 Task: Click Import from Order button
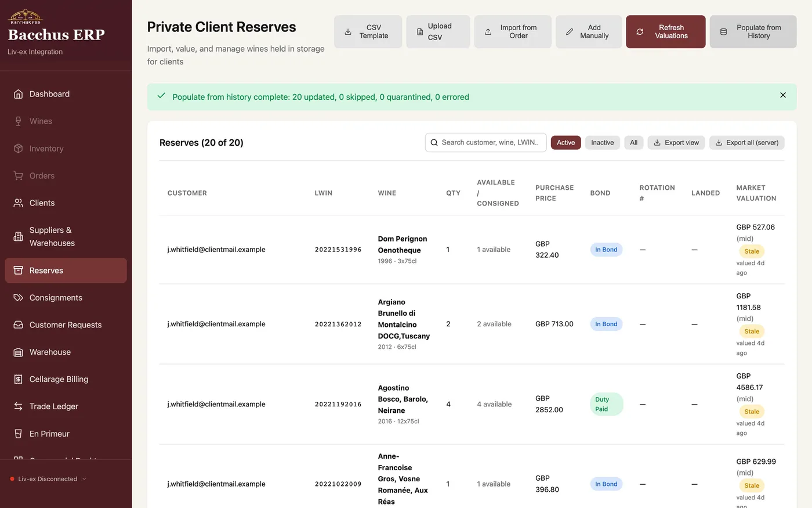pos(513,32)
